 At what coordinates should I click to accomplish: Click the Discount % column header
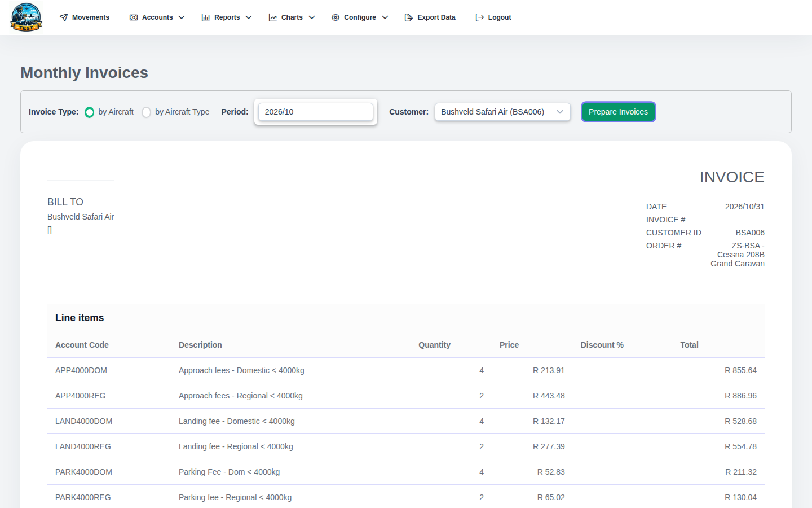pos(602,345)
